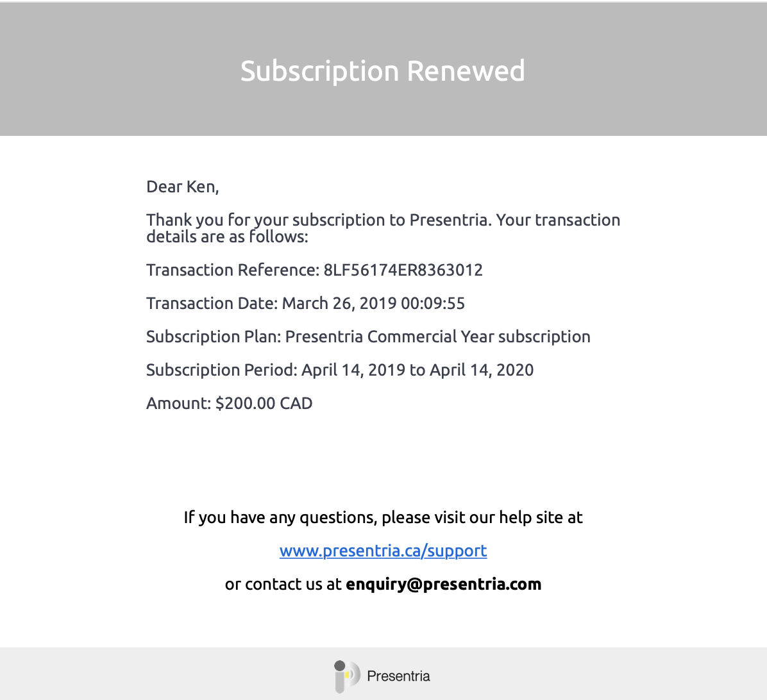Click the 'or contact us at' text
Image resolution: width=767 pixels, height=700 pixels.
283,584
